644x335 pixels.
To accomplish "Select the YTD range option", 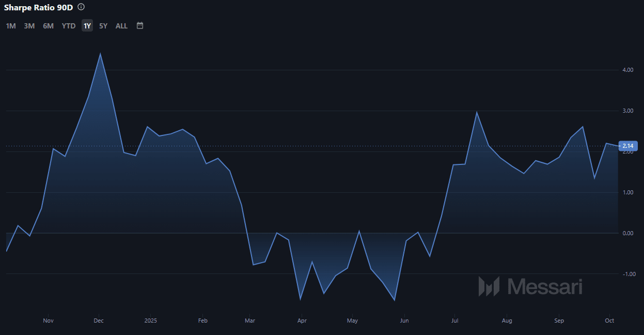I will [x=69, y=26].
